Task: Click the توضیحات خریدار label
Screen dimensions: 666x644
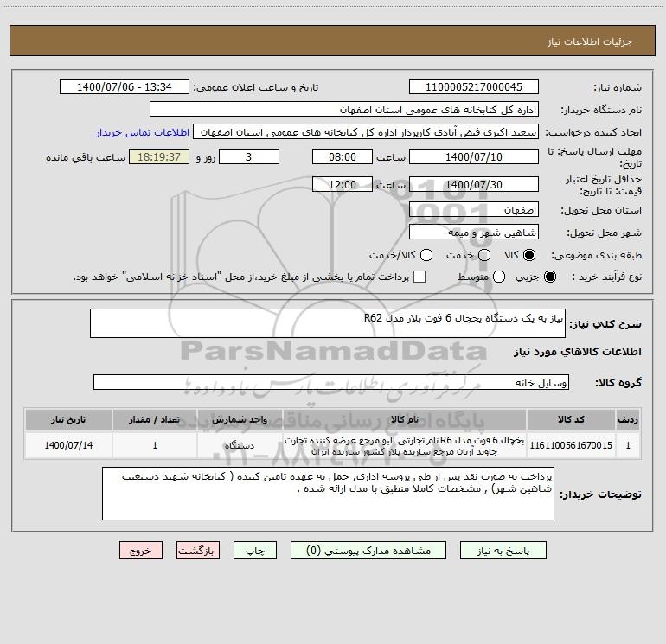Action: [600, 494]
